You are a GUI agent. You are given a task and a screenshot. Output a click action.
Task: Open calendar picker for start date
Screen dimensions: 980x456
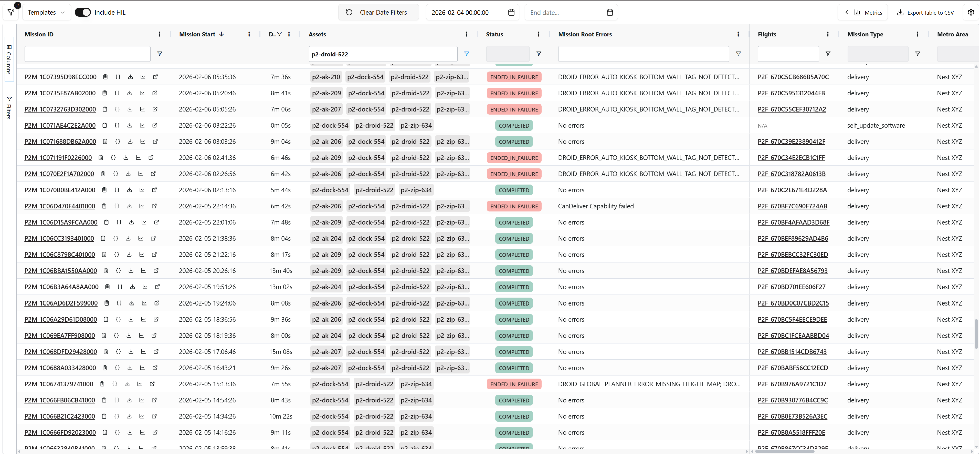(x=511, y=13)
